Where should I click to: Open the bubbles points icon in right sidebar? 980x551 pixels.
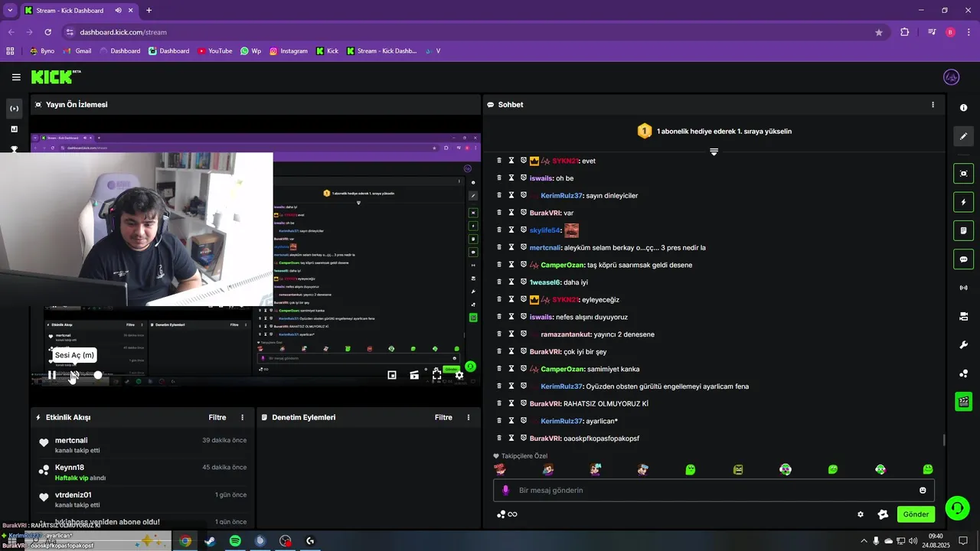coord(963,373)
